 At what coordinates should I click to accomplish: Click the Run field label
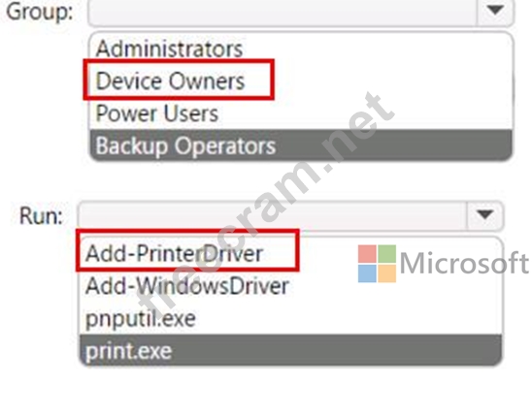click(41, 216)
